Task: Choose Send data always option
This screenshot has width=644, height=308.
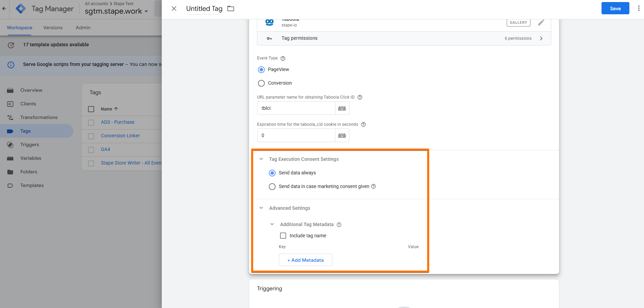Action: point(272,173)
